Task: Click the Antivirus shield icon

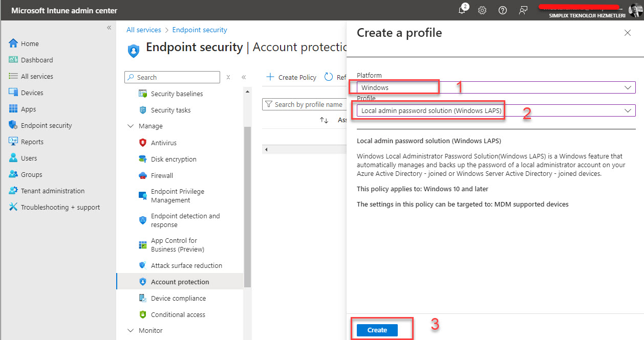Action: coord(143,143)
